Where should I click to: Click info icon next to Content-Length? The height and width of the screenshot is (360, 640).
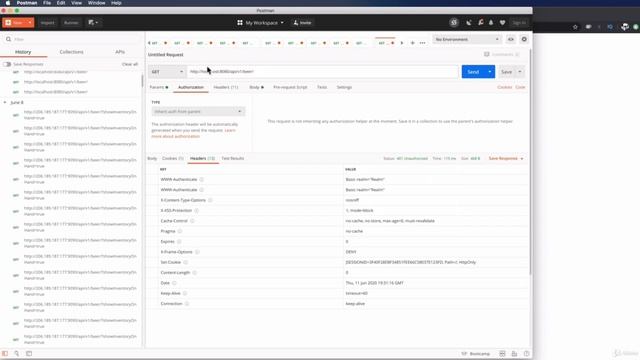click(x=194, y=273)
